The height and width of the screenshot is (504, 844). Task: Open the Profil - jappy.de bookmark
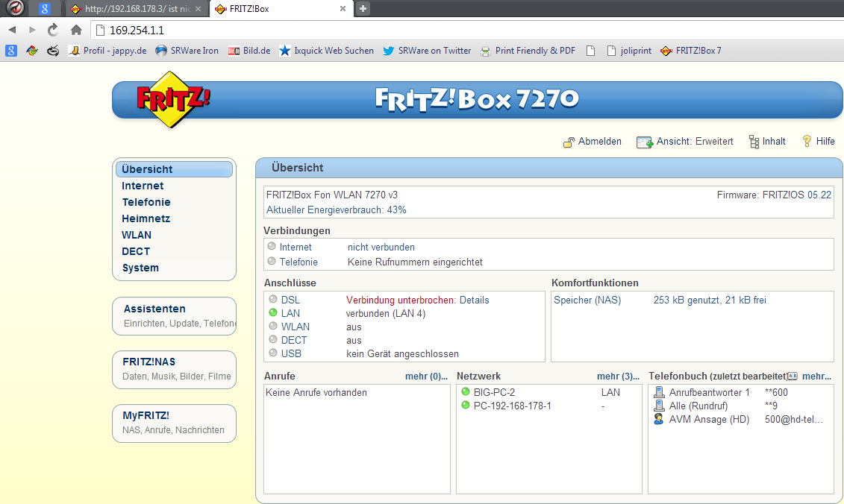(107, 51)
